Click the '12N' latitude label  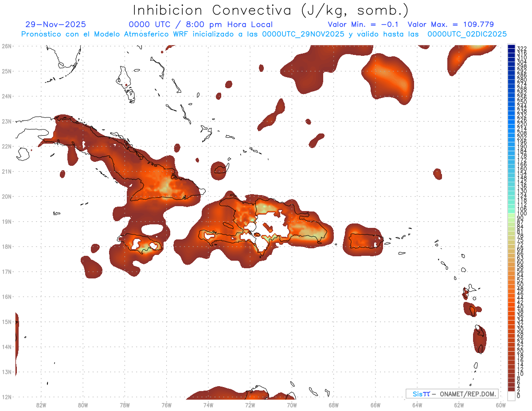7,397
